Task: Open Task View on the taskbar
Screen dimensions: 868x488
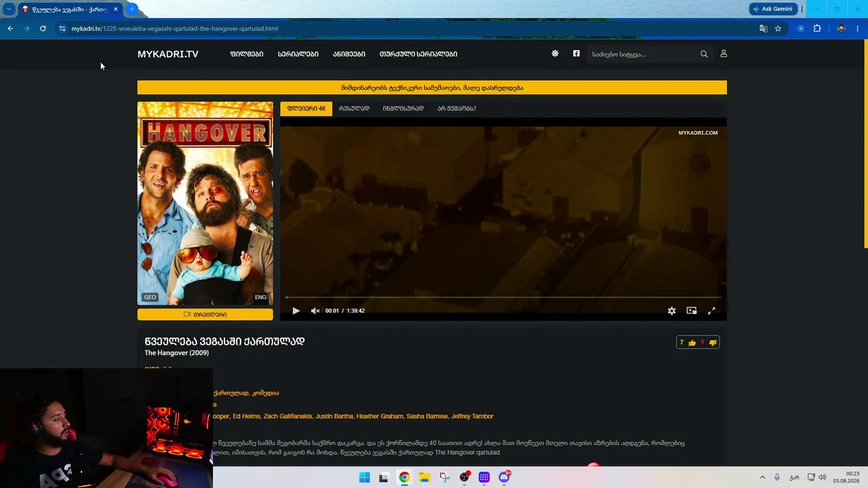Action: (x=384, y=477)
